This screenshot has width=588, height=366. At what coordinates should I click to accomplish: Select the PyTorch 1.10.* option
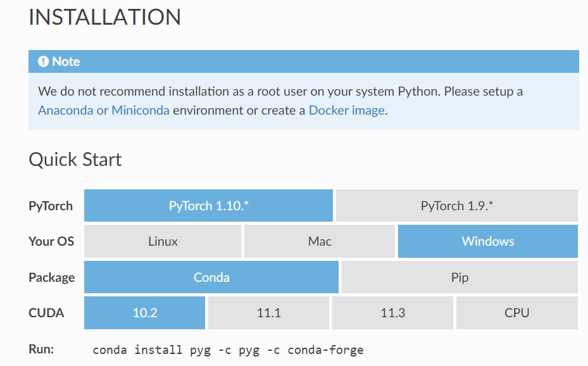pyautogui.click(x=208, y=206)
